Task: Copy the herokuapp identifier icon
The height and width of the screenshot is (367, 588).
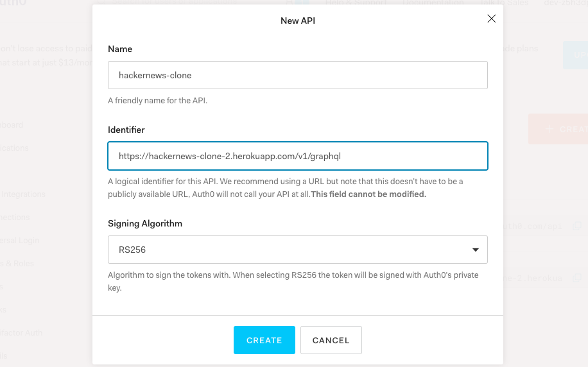Action: tap(576, 278)
